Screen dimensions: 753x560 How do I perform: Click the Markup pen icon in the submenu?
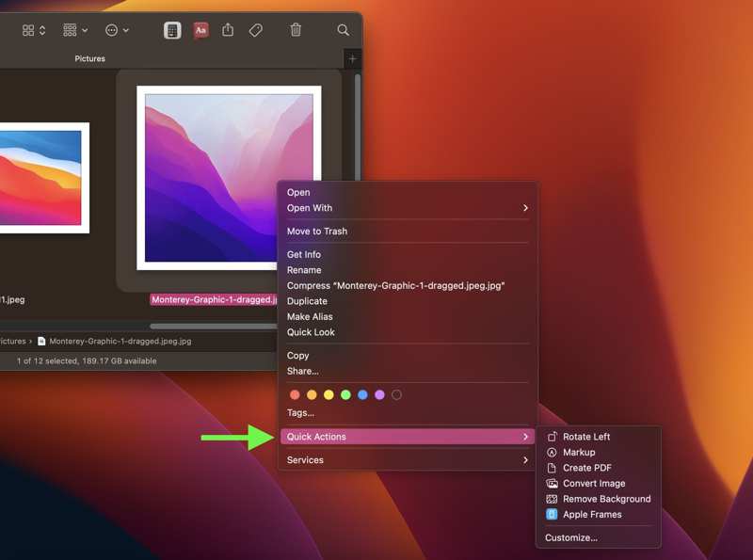552,452
